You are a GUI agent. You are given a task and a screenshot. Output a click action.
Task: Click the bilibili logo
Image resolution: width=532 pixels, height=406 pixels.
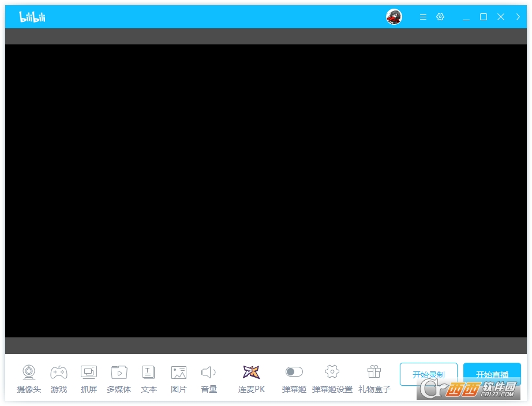(32, 17)
